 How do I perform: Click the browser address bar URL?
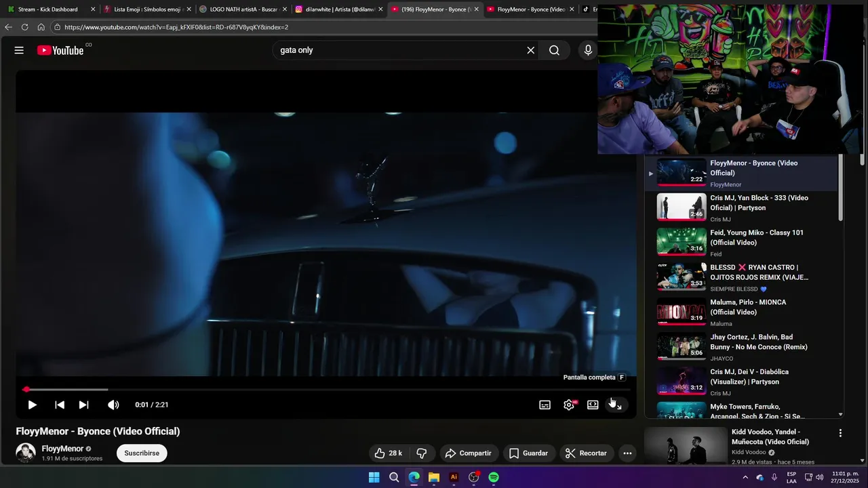176,27
